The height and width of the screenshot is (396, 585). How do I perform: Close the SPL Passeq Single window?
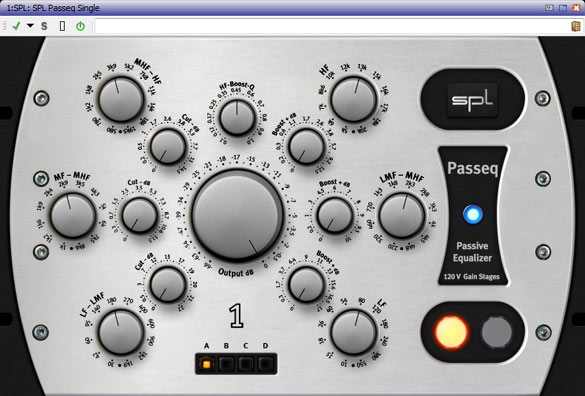(576, 7)
